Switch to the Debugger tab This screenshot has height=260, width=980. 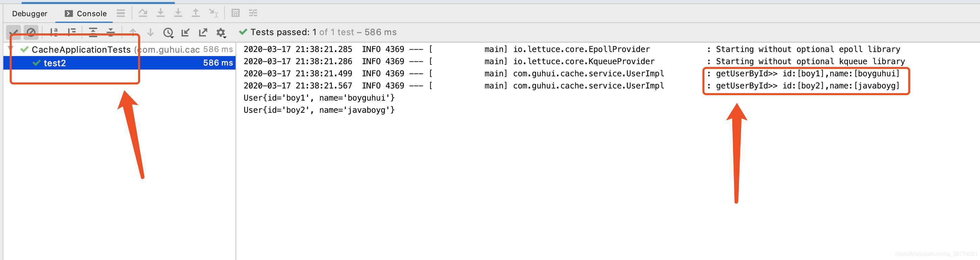tap(30, 14)
